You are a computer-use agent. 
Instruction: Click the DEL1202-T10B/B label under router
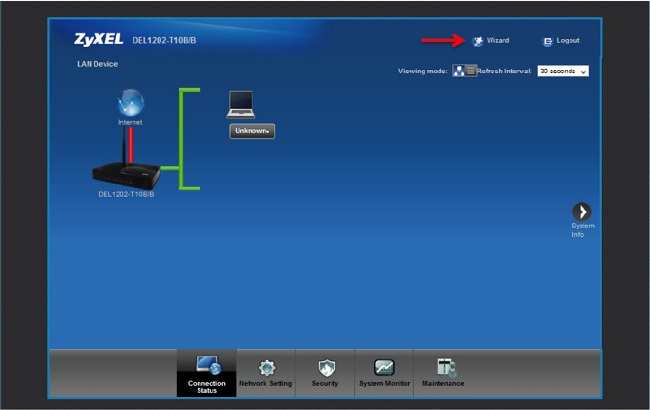click(126, 194)
